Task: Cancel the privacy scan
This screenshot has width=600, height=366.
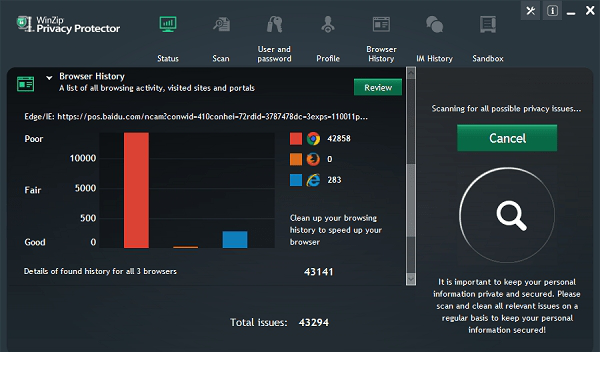Action: pos(507,138)
